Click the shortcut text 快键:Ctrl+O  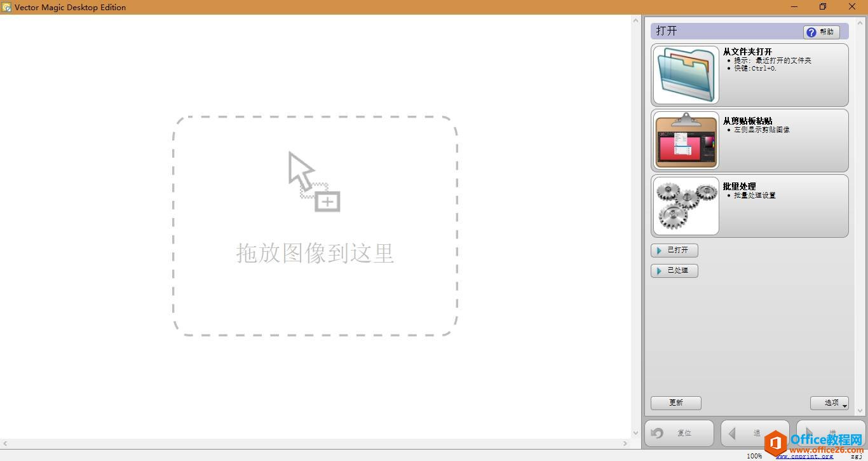(x=756, y=69)
